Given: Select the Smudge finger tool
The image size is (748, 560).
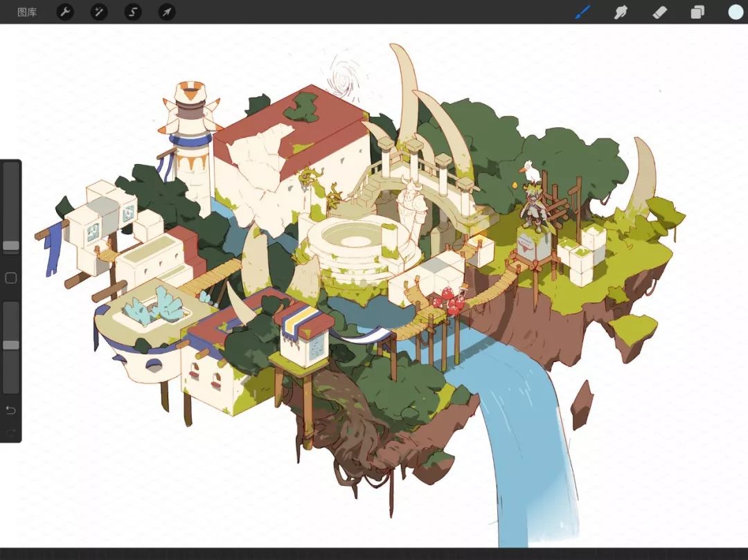Looking at the screenshot, I should [x=620, y=12].
